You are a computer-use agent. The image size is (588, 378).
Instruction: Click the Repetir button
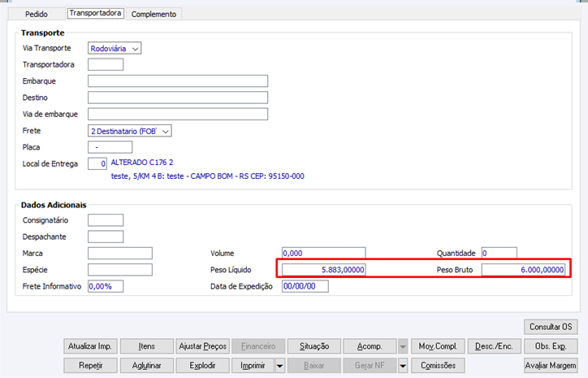(90, 365)
